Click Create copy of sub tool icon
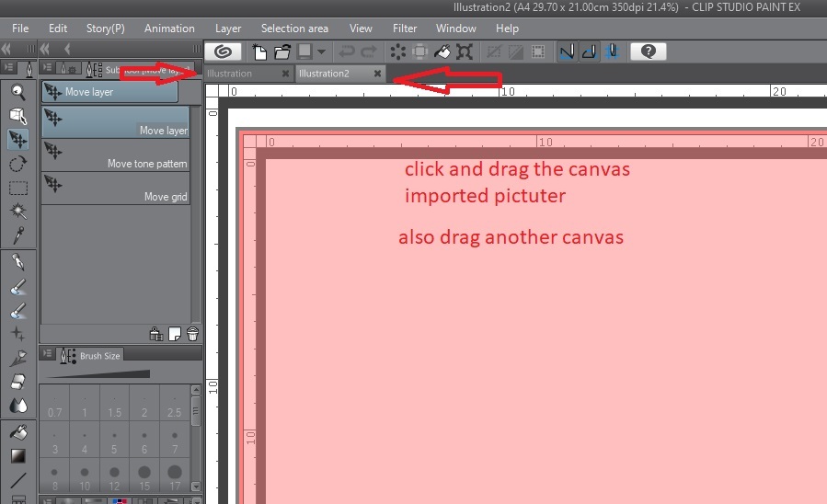 [x=175, y=334]
